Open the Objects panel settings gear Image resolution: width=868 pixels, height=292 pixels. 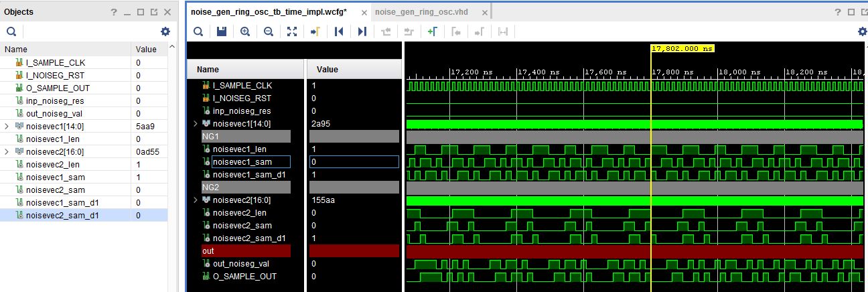[x=165, y=31]
